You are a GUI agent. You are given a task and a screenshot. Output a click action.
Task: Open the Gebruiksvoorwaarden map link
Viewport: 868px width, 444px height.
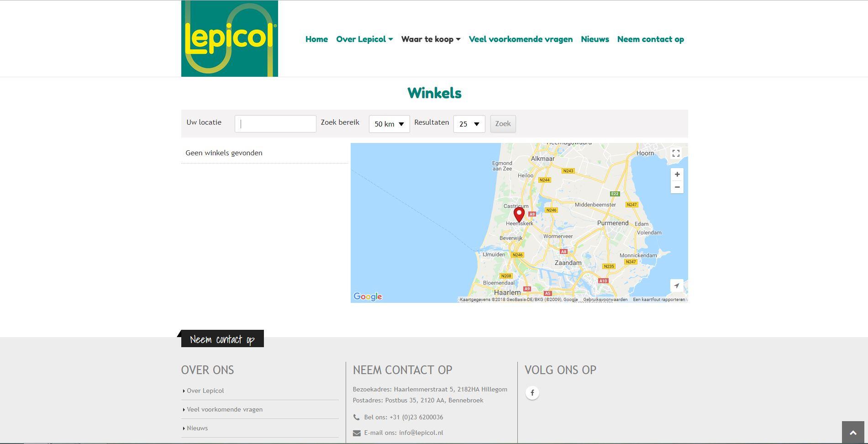point(605,300)
